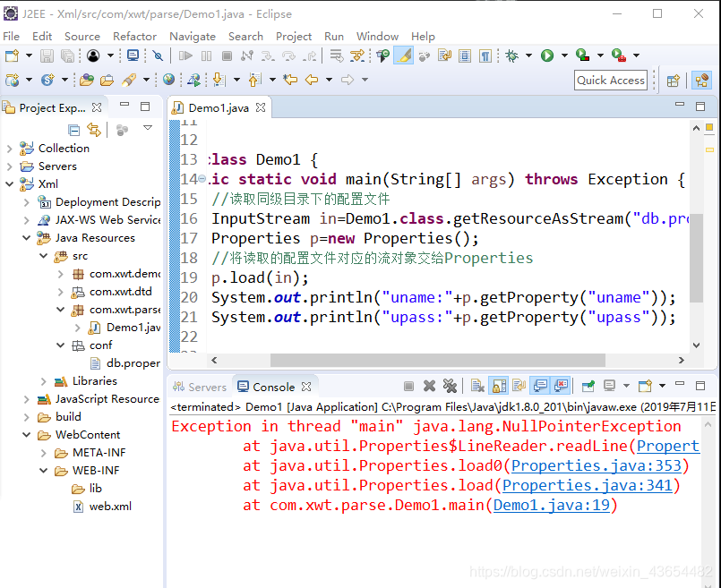Image resolution: width=721 pixels, height=588 pixels.
Task: Open the External Tools dropdown arrow
Action: pyautogui.click(x=636, y=55)
